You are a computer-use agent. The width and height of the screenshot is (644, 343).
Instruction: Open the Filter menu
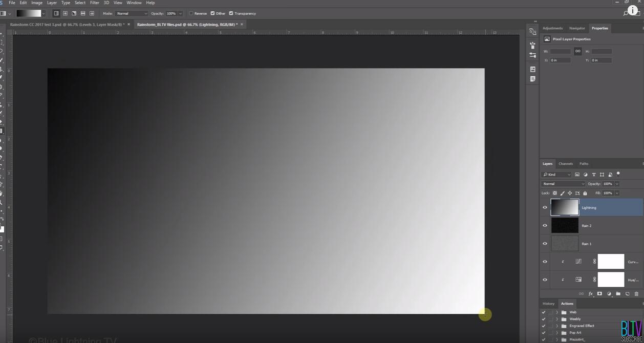pyautogui.click(x=94, y=3)
